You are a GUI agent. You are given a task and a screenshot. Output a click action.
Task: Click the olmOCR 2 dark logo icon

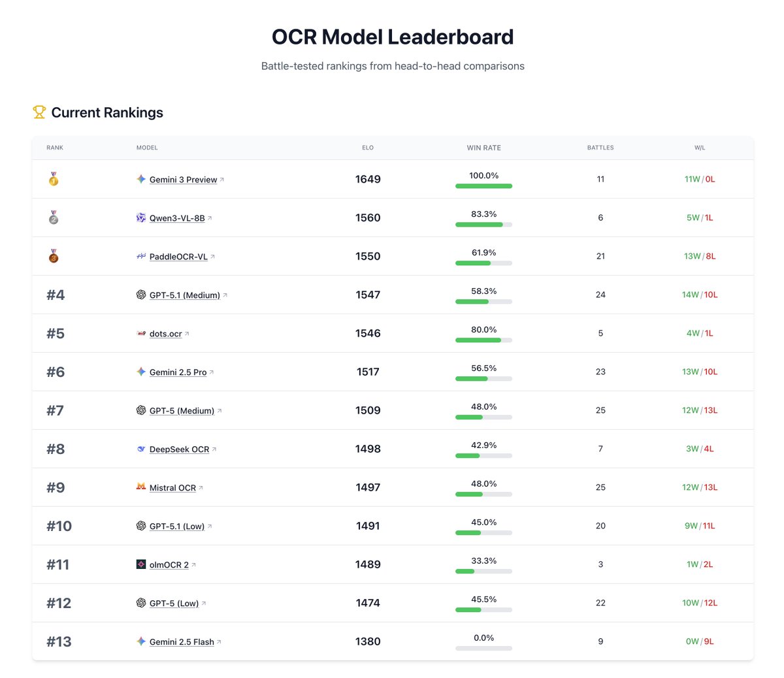[140, 565]
